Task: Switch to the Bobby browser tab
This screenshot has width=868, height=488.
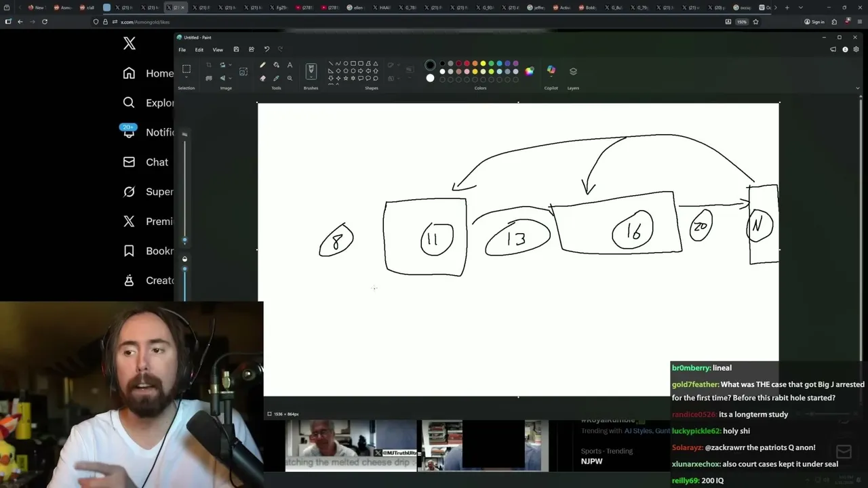Action: click(x=587, y=7)
